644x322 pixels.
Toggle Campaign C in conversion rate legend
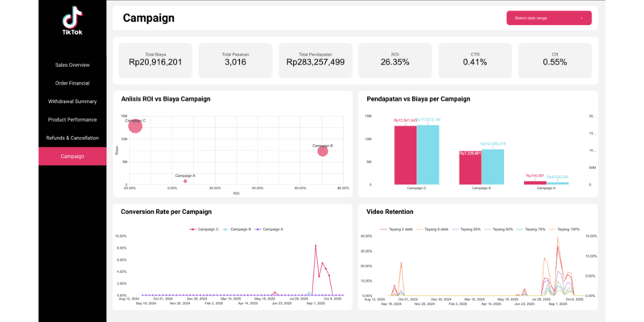coord(204,229)
